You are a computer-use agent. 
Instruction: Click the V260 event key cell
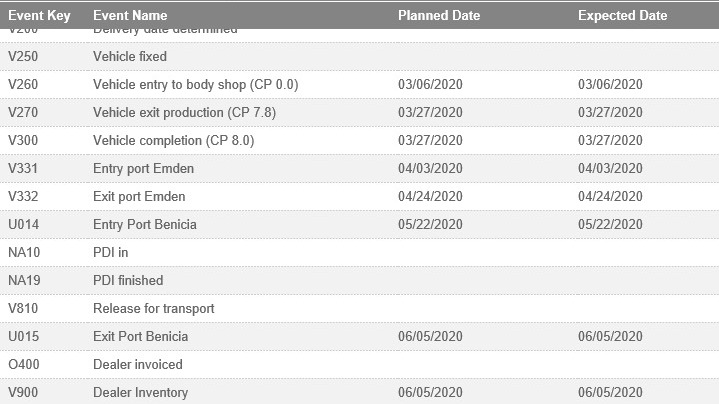coord(22,85)
